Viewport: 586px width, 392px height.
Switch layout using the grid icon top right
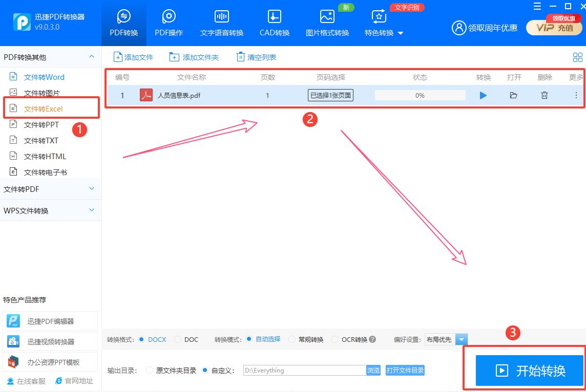tap(577, 57)
